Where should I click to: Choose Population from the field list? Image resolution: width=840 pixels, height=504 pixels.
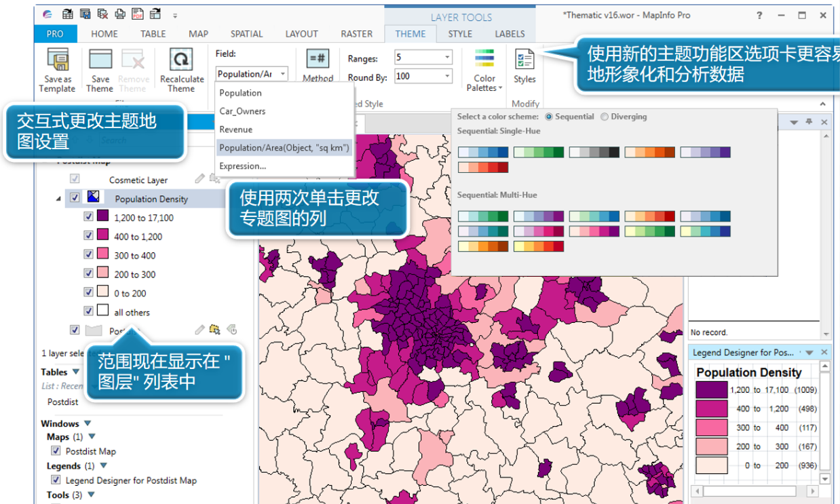(284, 93)
